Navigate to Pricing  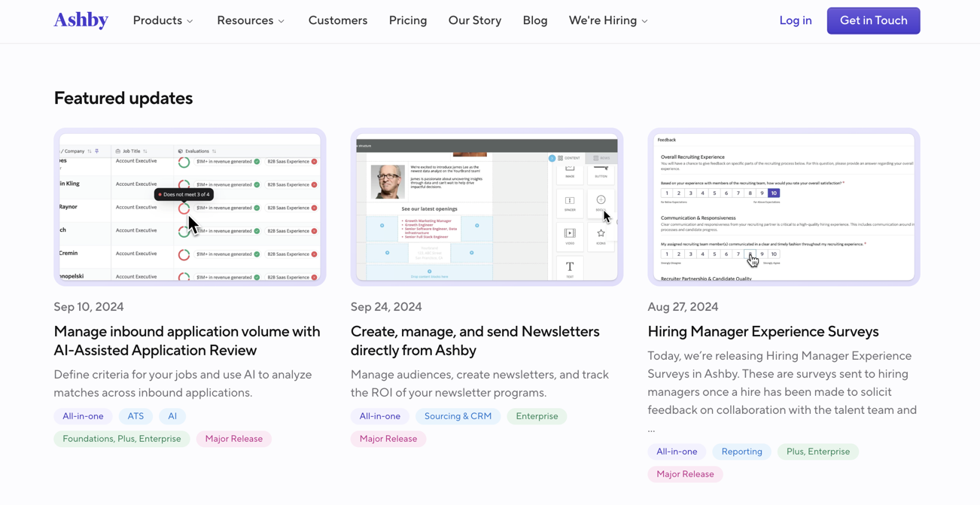408,20
